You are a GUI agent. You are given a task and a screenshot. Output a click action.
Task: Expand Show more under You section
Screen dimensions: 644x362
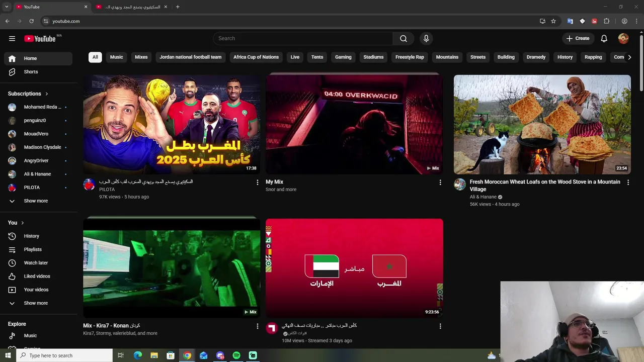pyautogui.click(x=38, y=303)
